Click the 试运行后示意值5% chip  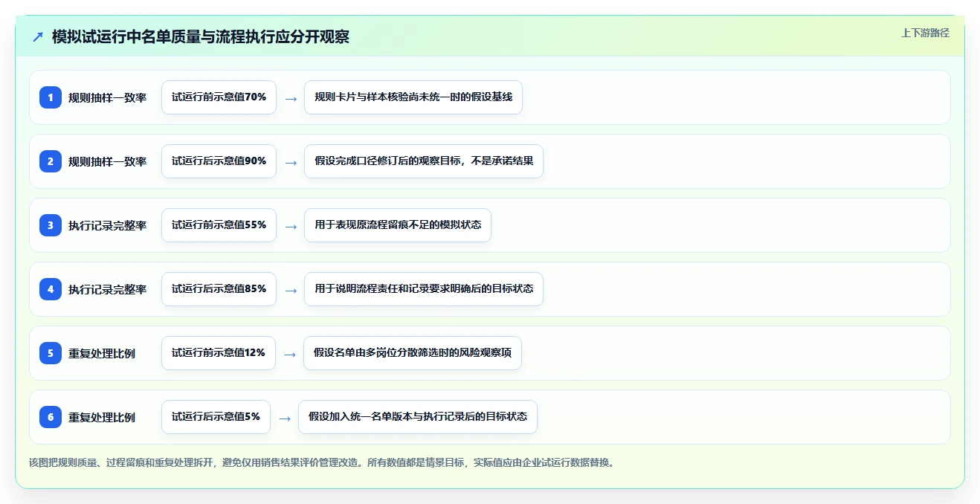tap(216, 417)
